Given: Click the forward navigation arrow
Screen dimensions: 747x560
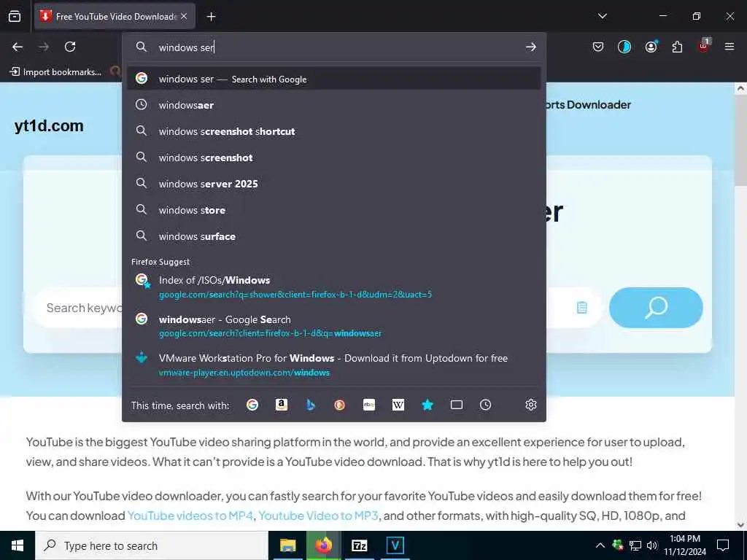Looking at the screenshot, I should pos(44,47).
